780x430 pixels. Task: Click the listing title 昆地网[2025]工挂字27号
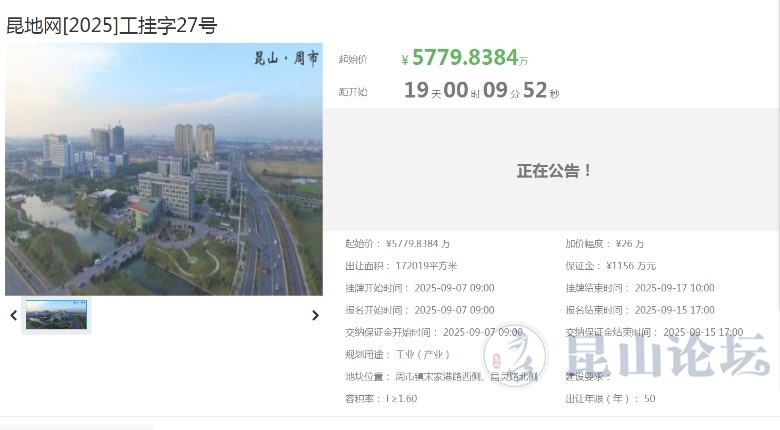pos(112,26)
